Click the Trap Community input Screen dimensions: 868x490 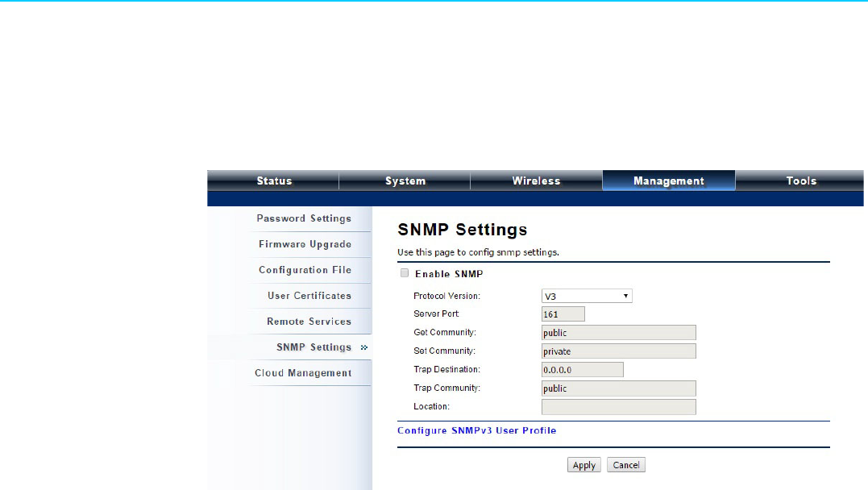pyautogui.click(x=618, y=388)
